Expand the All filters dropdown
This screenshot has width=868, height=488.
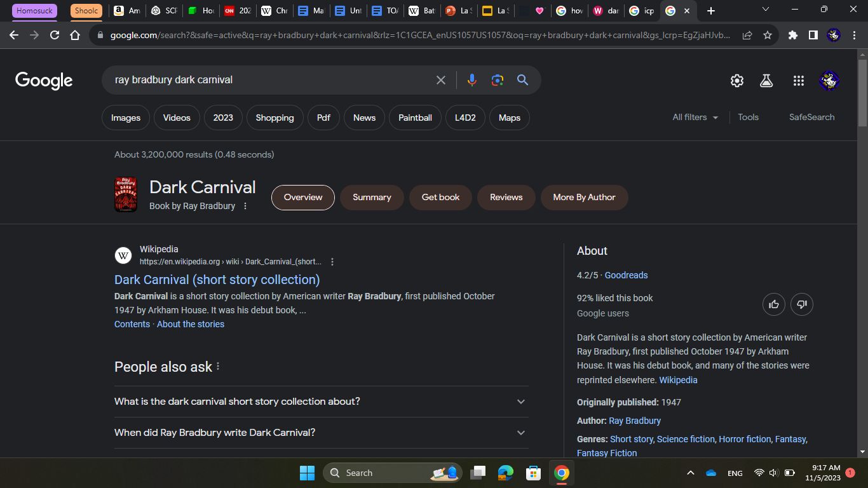click(x=695, y=118)
